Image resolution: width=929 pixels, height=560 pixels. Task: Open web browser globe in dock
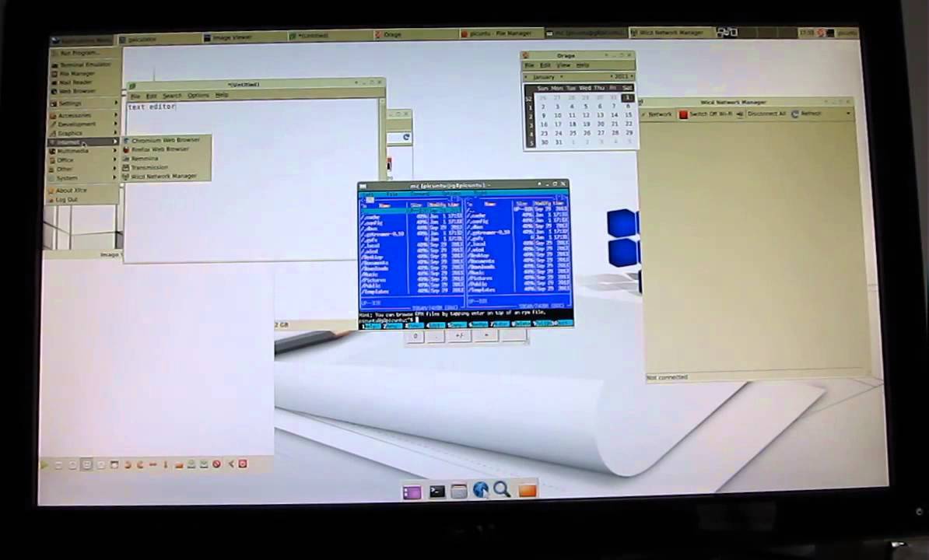[481, 490]
